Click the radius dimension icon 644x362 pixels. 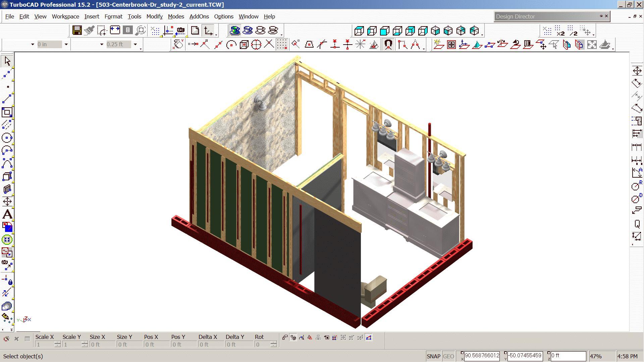pyautogui.click(x=637, y=185)
